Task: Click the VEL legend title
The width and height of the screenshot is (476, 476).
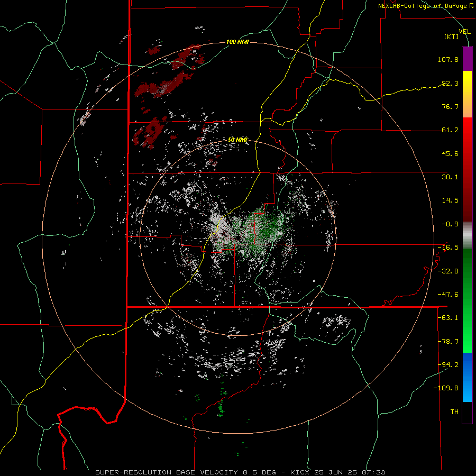Action: (465, 31)
